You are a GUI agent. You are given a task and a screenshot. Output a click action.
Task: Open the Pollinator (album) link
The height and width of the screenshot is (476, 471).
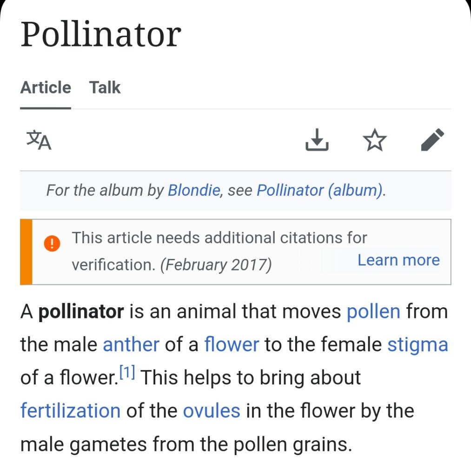click(x=320, y=190)
